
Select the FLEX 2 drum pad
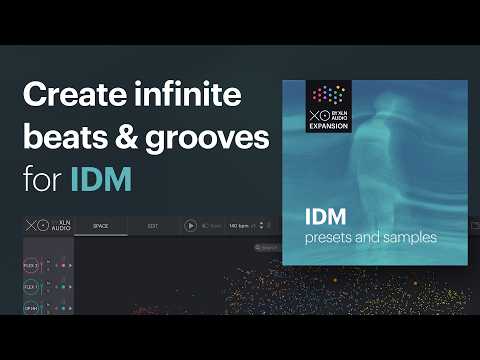pos(31,265)
